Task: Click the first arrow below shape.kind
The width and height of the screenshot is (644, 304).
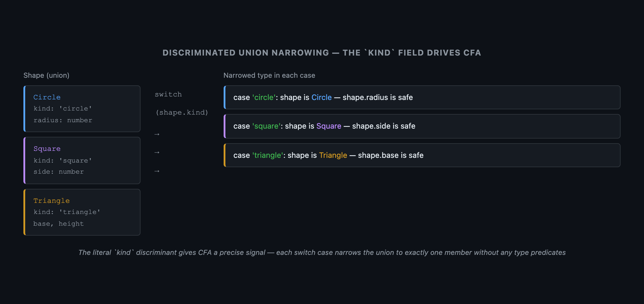Action: 157,134
